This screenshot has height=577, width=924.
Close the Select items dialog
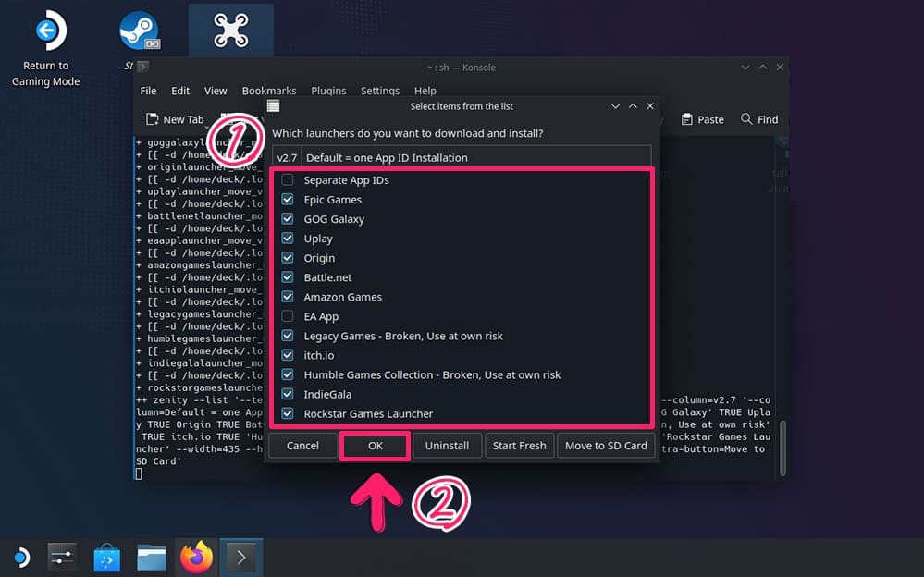pyautogui.click(x=650, y=106)
